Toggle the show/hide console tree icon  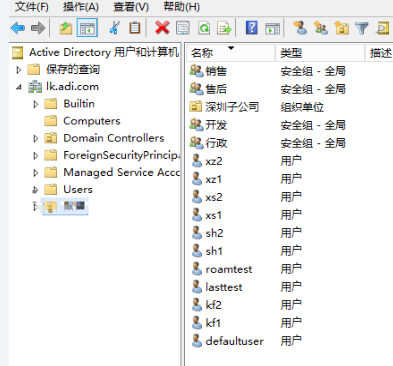click(x=87, y=28)
